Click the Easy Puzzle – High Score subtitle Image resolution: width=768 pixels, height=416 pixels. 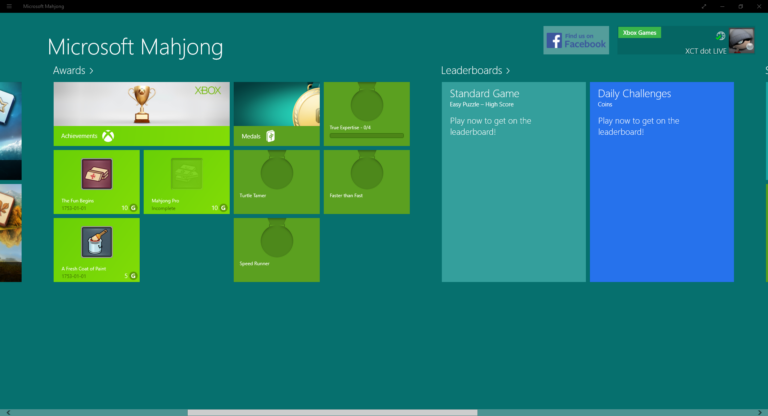click(x=481, y=104)
